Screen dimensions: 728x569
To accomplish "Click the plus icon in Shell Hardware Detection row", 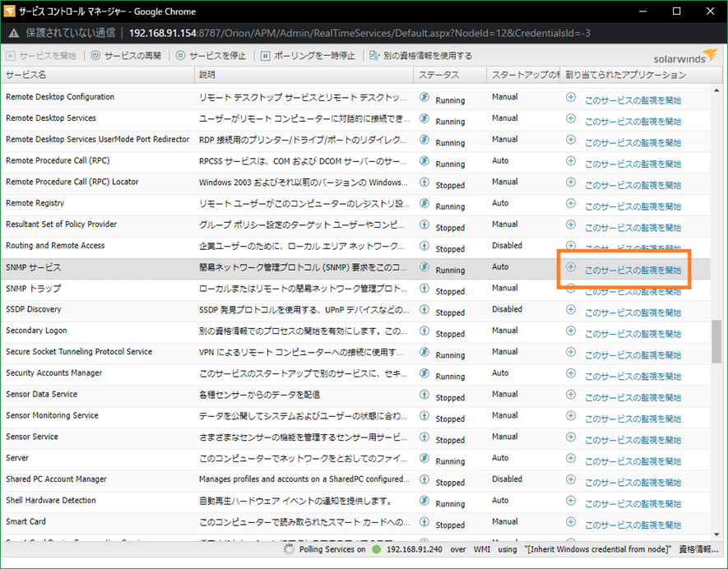I will pos(571,501).
